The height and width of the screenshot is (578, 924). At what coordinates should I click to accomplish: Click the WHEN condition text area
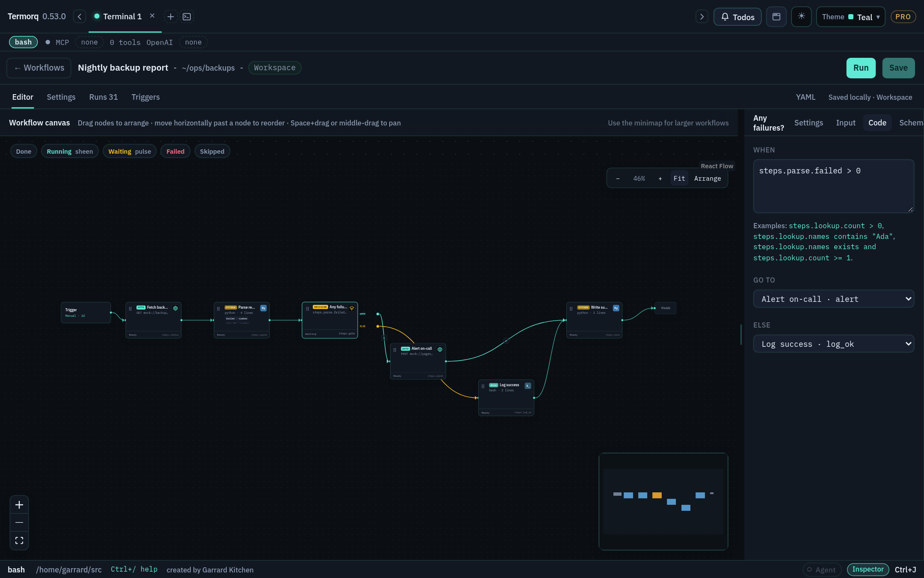point(834,186)
